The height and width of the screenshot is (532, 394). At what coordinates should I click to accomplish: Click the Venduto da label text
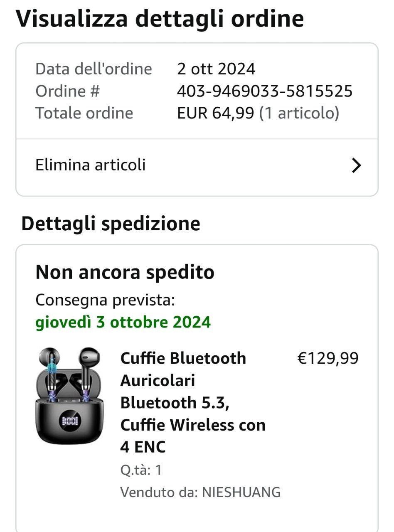(159, 493)
